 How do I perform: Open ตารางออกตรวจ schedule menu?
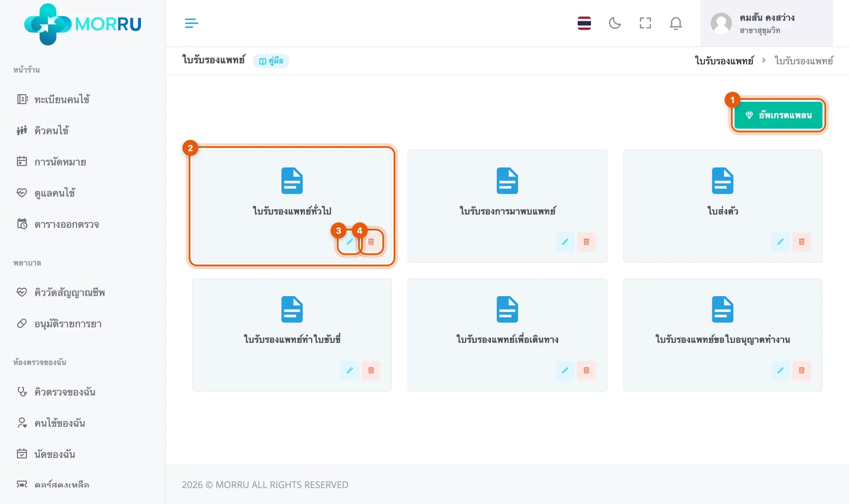point(58,224)
